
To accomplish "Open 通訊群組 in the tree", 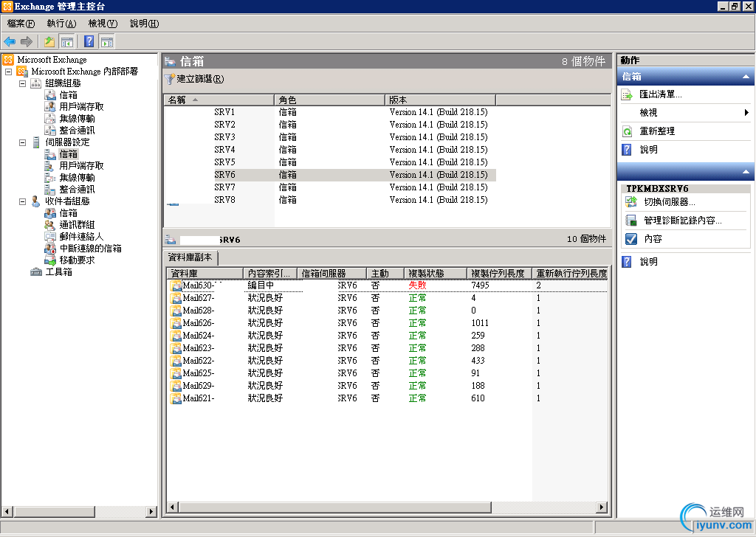I will 77,225.
